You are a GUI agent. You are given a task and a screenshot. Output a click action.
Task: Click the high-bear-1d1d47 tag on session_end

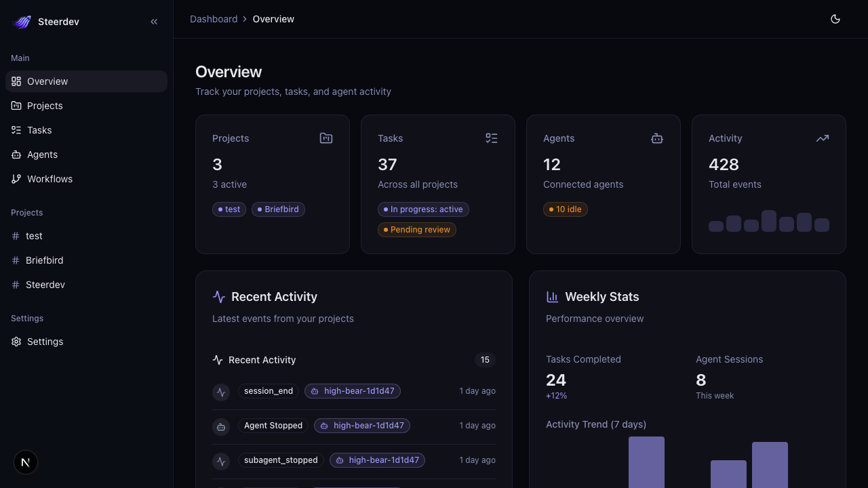tap(352, 391)
